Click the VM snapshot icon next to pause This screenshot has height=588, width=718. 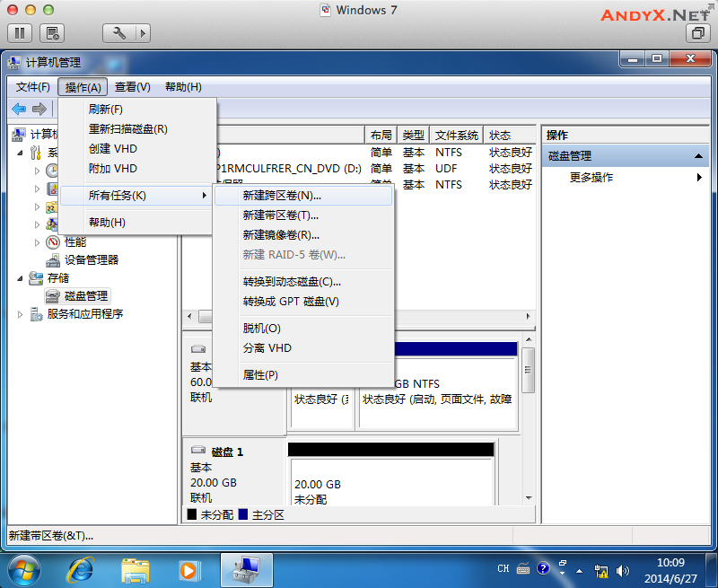click(53, 33)
